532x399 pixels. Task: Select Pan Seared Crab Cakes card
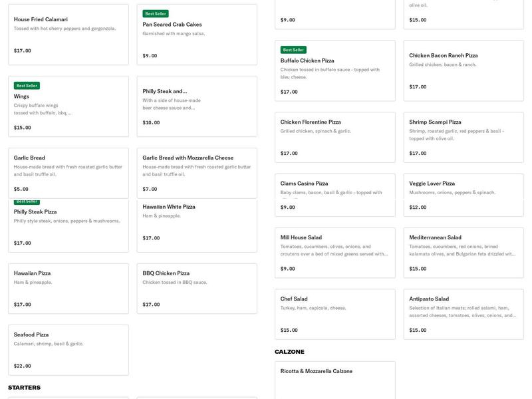coord(197,35)
